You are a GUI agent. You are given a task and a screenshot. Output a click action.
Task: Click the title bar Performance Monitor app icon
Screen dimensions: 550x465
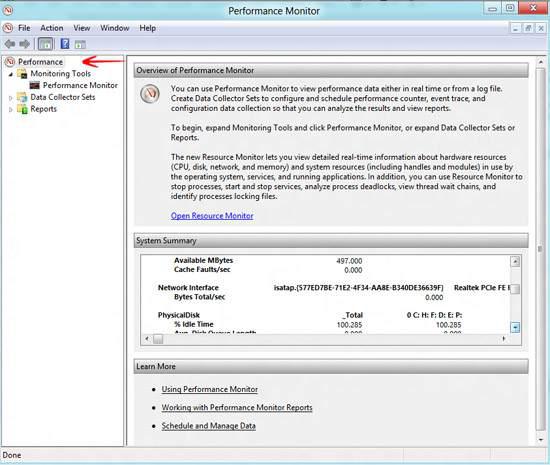8,10
